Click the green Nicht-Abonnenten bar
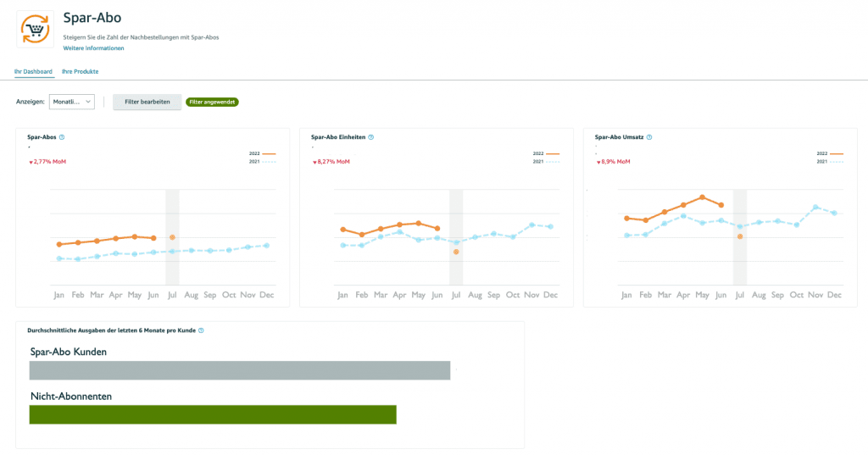This screenshot has width=868, height=455. (213, 414)
